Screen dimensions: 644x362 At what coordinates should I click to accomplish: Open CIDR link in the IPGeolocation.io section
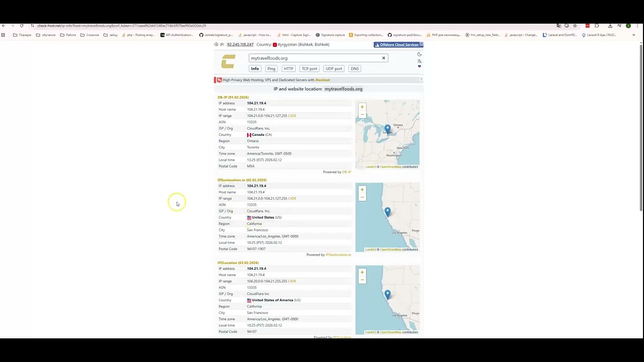(292, 198)
